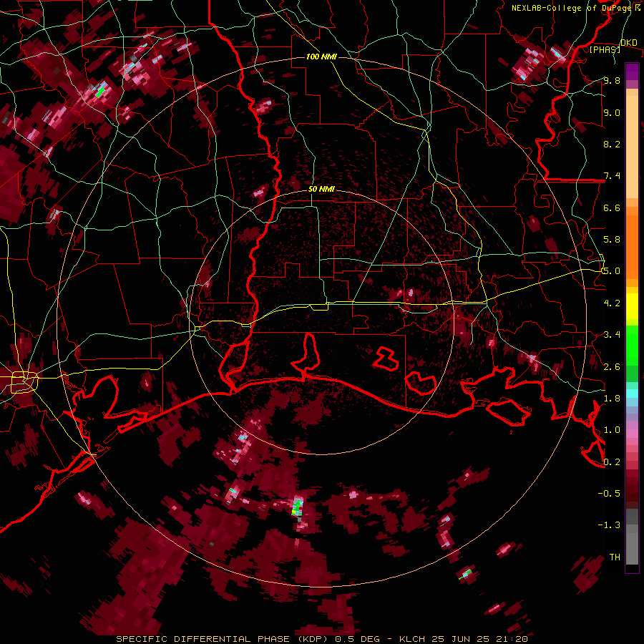This screenshot has height=644, width=644.
Task: Click the DKD label above the color scale
Action: [x=628, y=43]
